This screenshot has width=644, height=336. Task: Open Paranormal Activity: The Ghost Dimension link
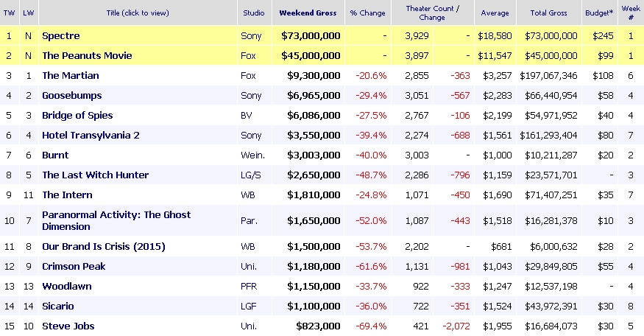[x=116, y=220]
